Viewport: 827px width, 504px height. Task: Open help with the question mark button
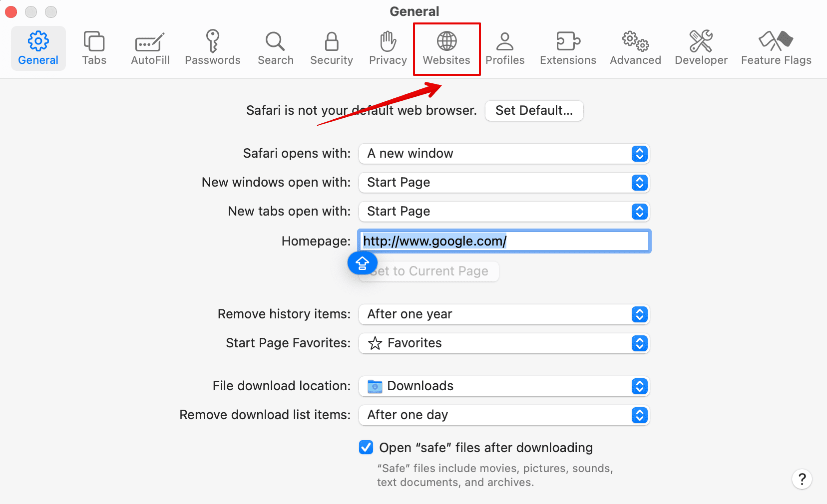point(802,479)
